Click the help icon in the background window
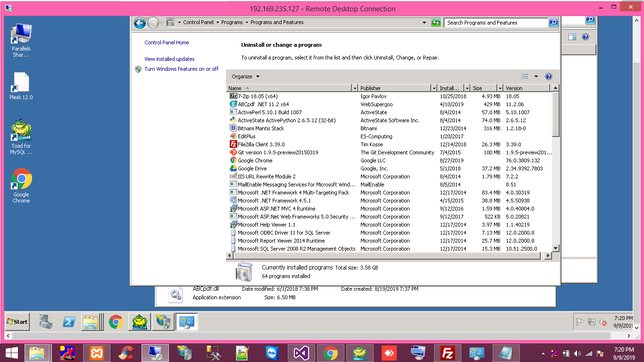 click(x=585, y=37)
